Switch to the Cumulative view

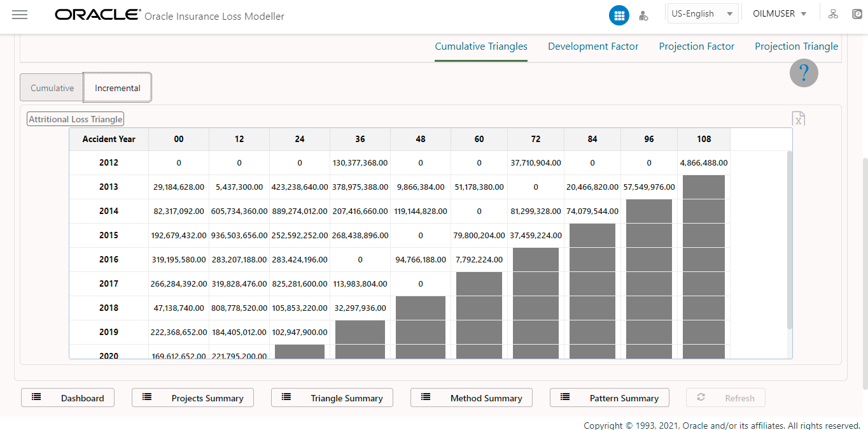52,87
